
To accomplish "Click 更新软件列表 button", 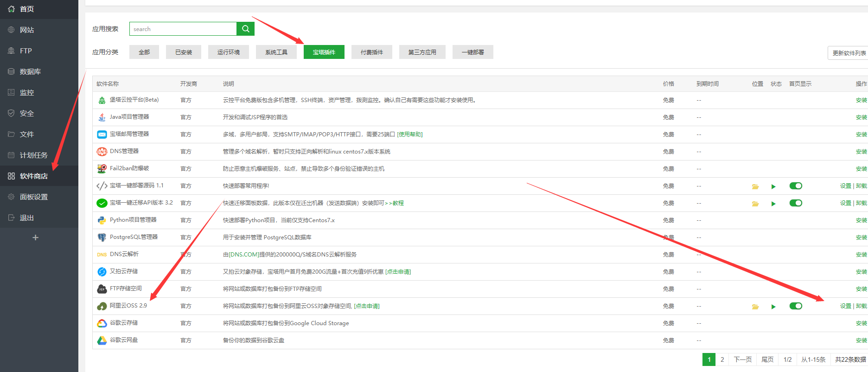I will tap(849, 53).
